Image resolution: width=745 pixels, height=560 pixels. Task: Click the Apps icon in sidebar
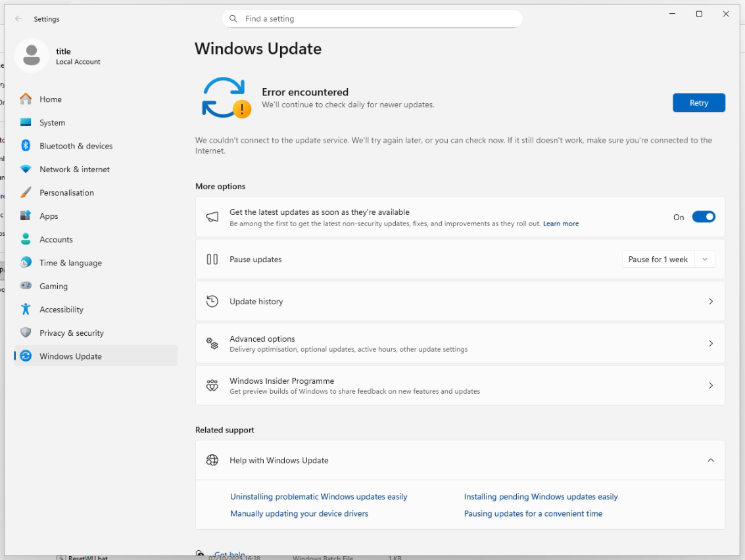click(x=26, y=216)
